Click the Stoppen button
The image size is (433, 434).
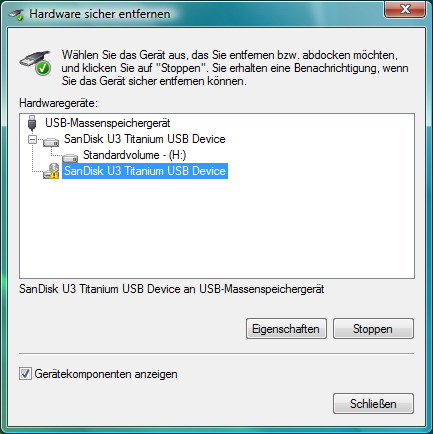[x=373, y=329]
